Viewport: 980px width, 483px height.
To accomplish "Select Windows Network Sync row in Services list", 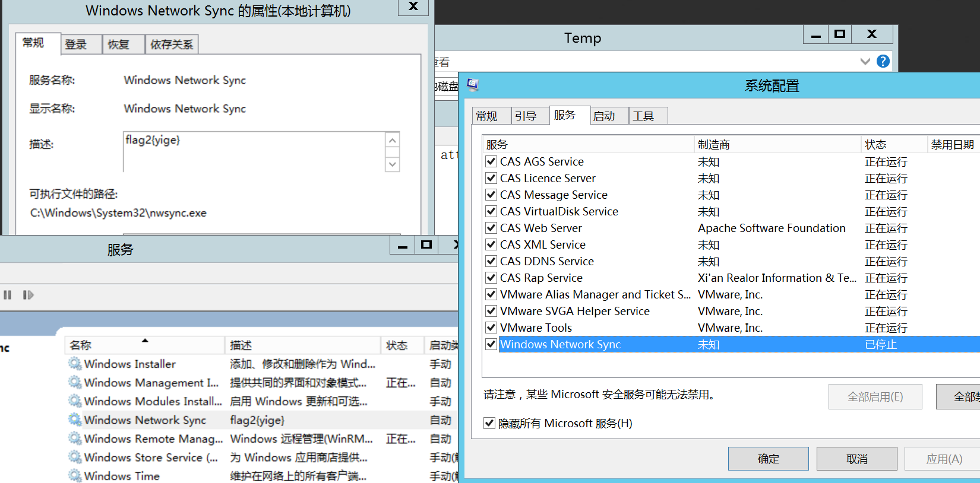I will (261, 420).
